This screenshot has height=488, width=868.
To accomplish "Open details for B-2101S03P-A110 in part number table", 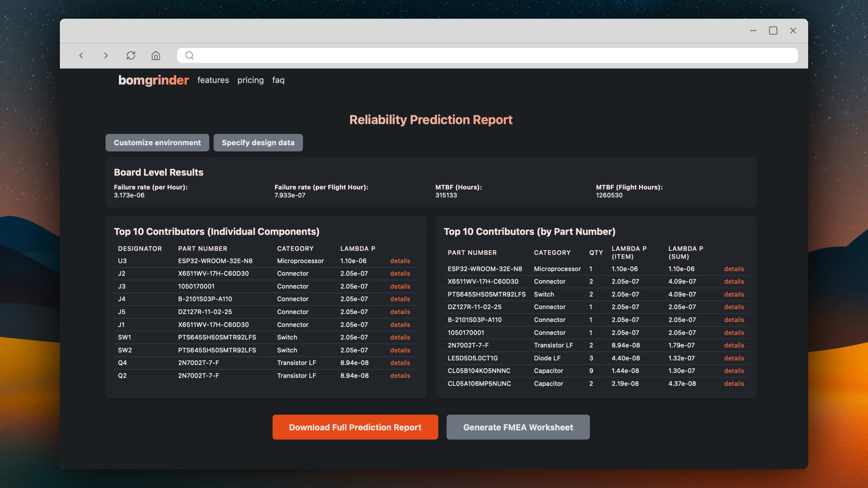I will point(734,320).
